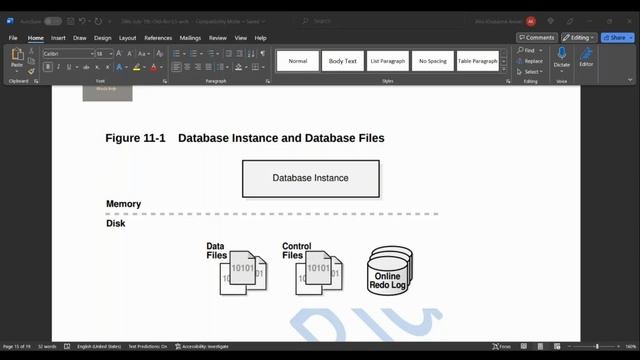Switch to Focus mode
640x360 pixels.
click(502, 347)
